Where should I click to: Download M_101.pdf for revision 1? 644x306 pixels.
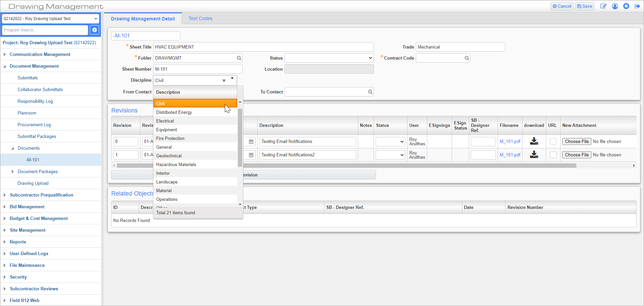coord(534,155)
